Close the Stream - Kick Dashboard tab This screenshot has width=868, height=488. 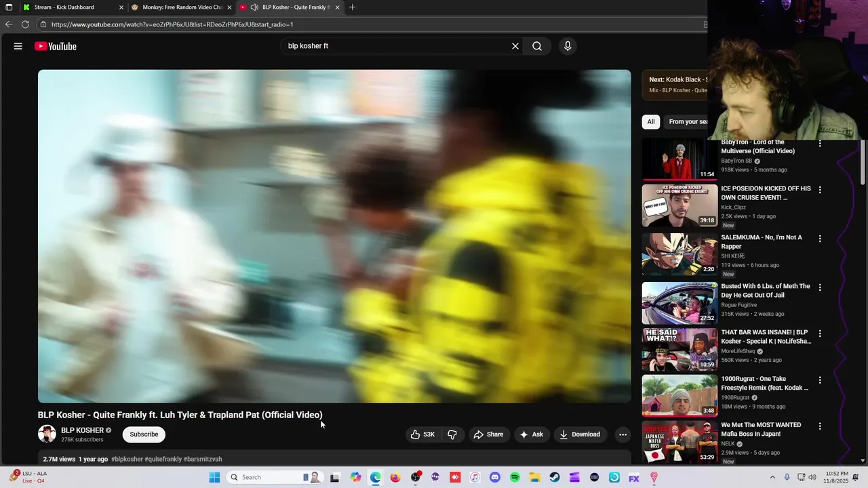click(x=121, y=7)
